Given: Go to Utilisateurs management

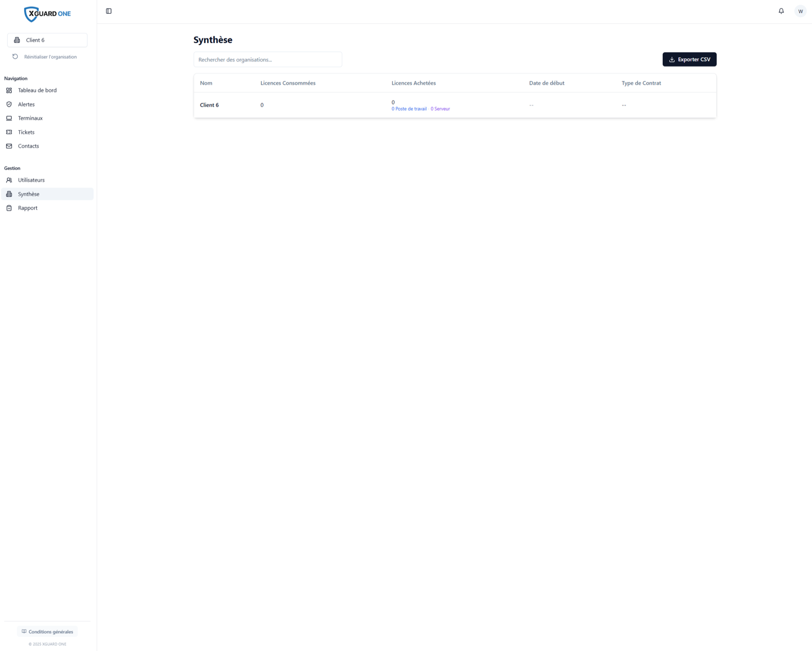Looking at the screenshot, I should click(47, 180).
